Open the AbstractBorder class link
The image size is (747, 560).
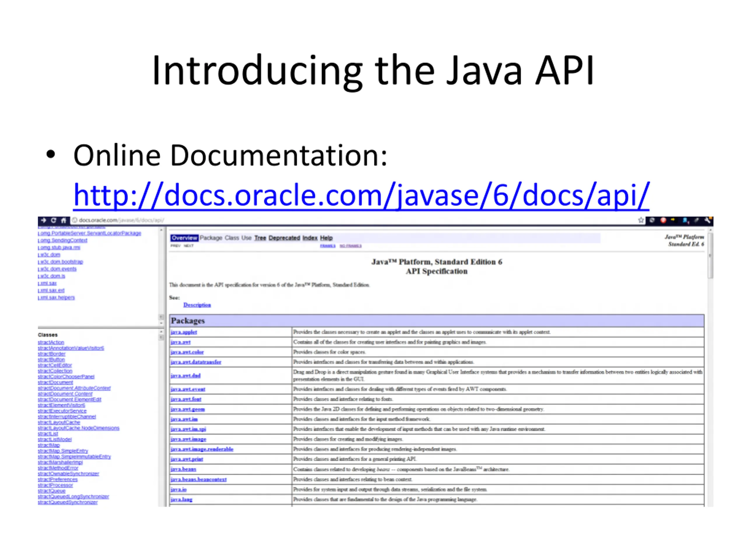(x=52, y=354)
